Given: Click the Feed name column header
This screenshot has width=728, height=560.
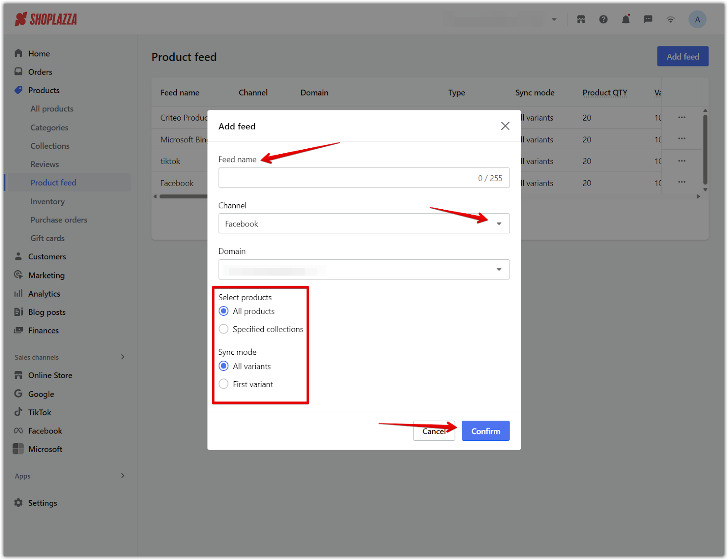Looking at the screenshot, I should click(x=180, y=92).
